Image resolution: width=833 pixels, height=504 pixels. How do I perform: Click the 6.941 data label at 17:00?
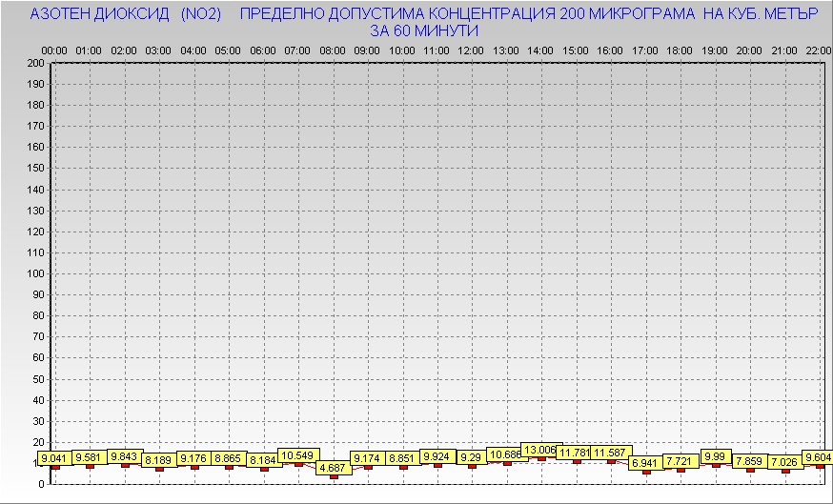pos(646,462)
